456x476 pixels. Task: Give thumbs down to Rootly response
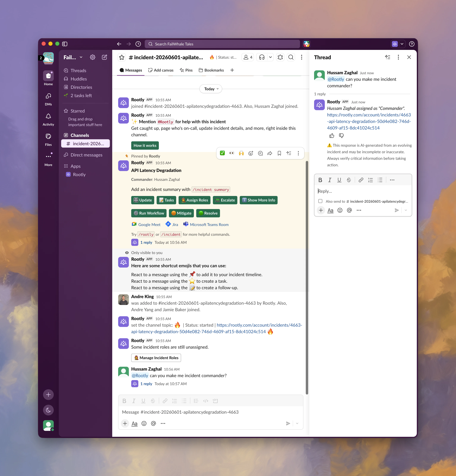click(341, 136)
